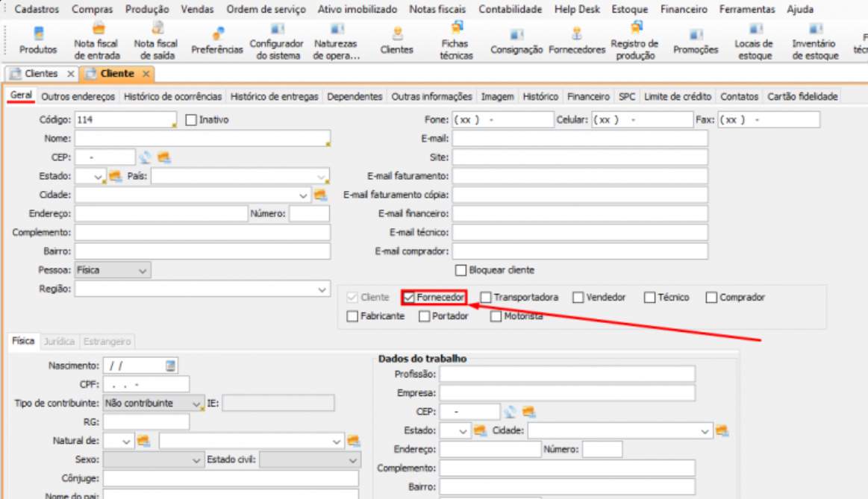Launch Configurador do sistema
The height and width of the screenshot is (499, 868).
tap(276, 40)
